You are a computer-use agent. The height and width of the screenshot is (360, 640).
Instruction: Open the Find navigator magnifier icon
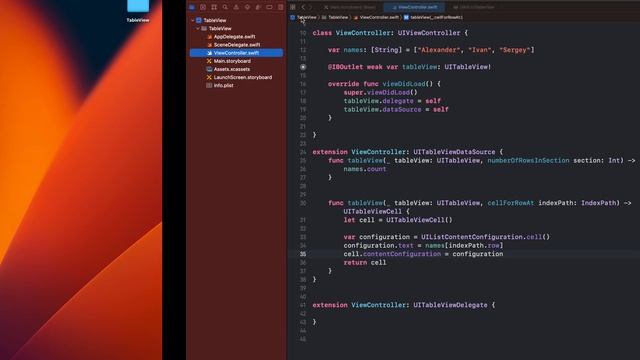tap(225, 7)
